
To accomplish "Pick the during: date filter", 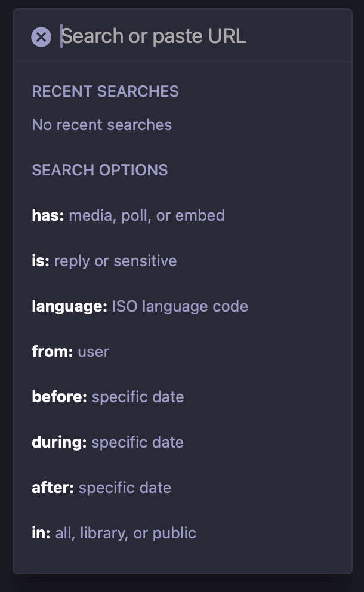I will click(x=183, y=442).
